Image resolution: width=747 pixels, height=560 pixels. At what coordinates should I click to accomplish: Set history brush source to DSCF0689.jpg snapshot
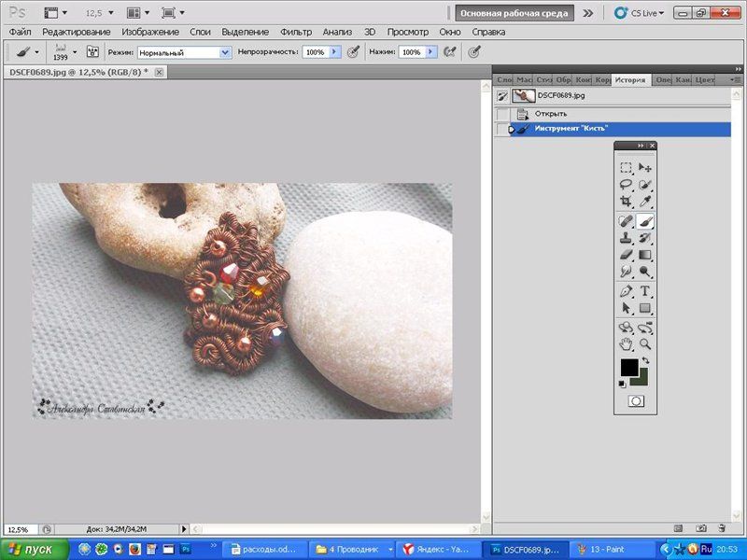click(x=502, y=96)
